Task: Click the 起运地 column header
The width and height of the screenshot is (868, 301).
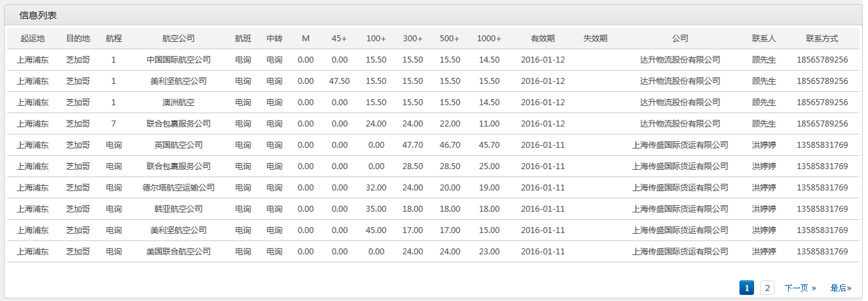Action: point(33,39)
